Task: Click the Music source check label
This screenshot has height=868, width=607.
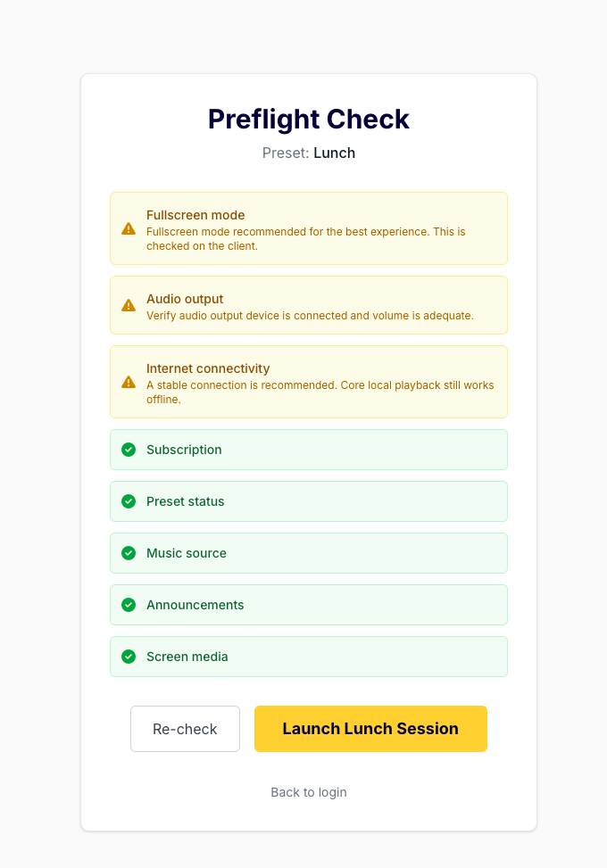Action: coord(186,553)
